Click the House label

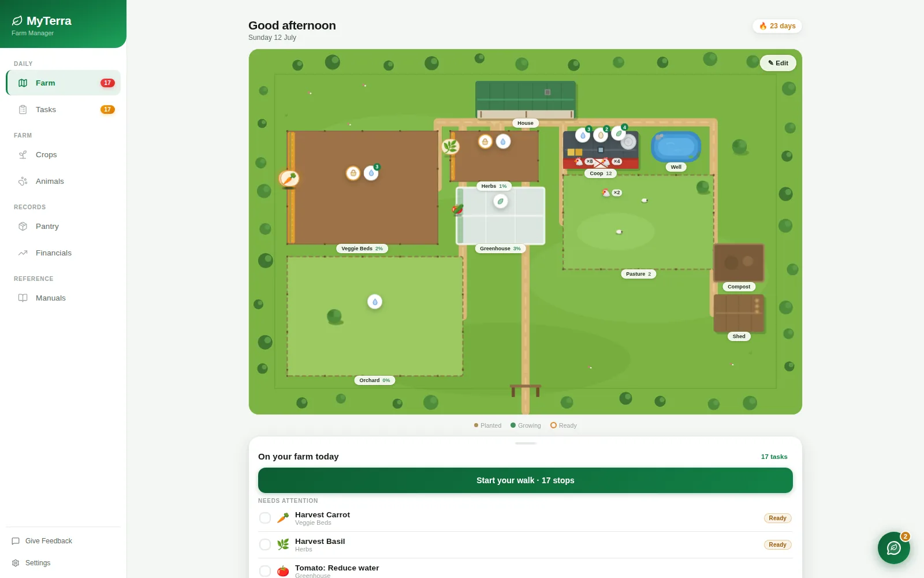(x=526, y=123)
